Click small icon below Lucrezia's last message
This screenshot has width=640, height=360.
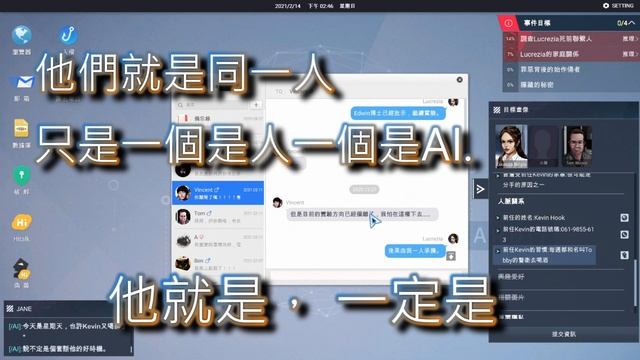[451, 256]
